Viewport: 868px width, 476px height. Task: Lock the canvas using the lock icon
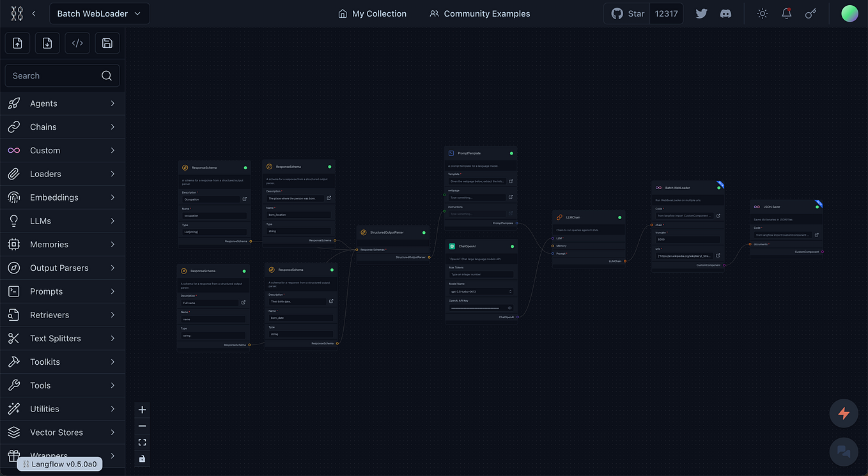(x=142, y=459)
